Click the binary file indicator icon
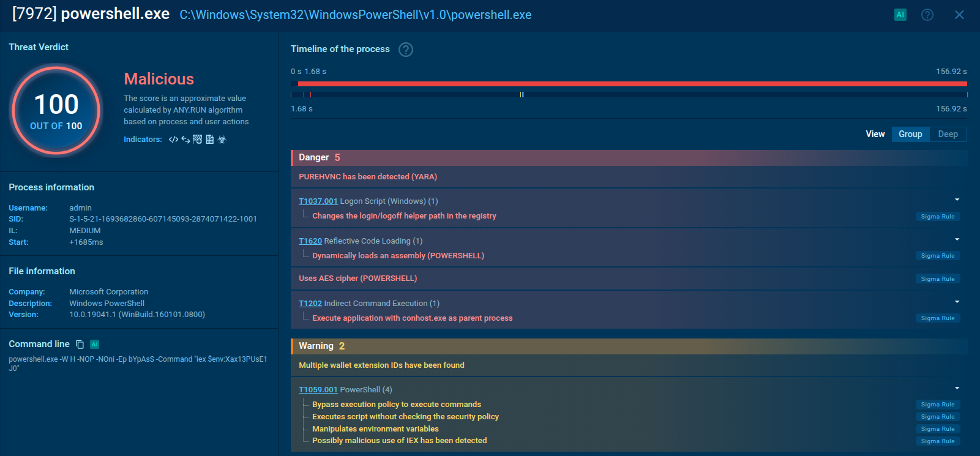980x456 pixels. [x=210, y=140]
